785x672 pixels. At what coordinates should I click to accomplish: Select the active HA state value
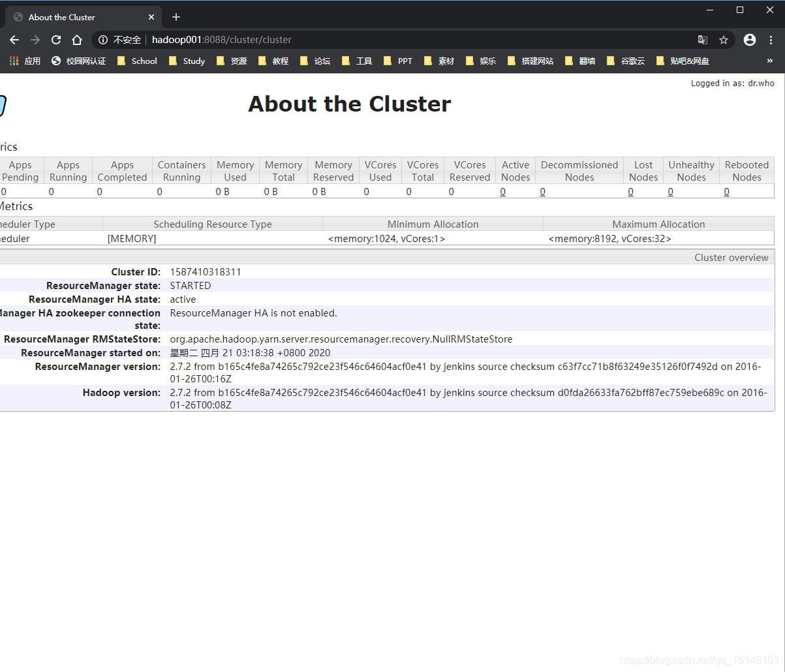coord(183,299)
